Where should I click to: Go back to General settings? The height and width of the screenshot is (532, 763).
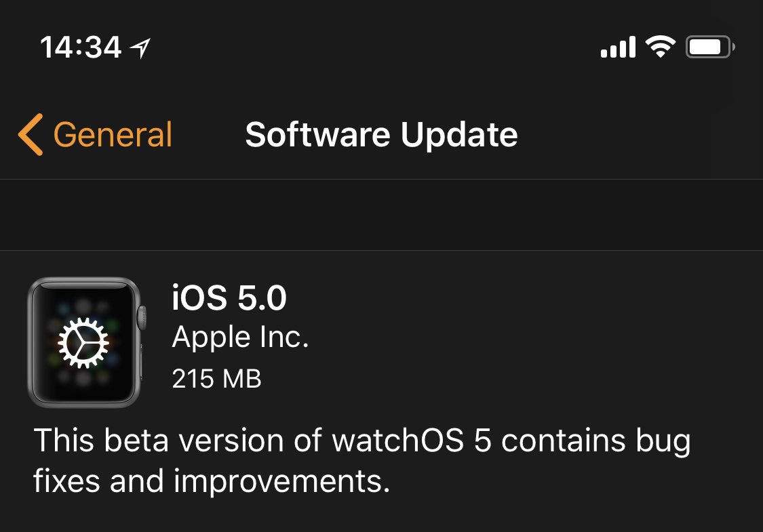pos(113,134)
